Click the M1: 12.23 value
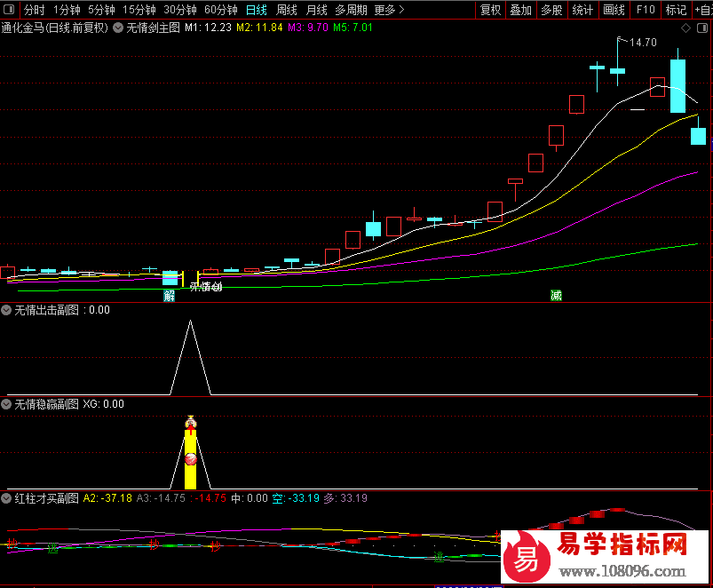Image resolution: width=713 pixels, height=588 pixels. 209,28
